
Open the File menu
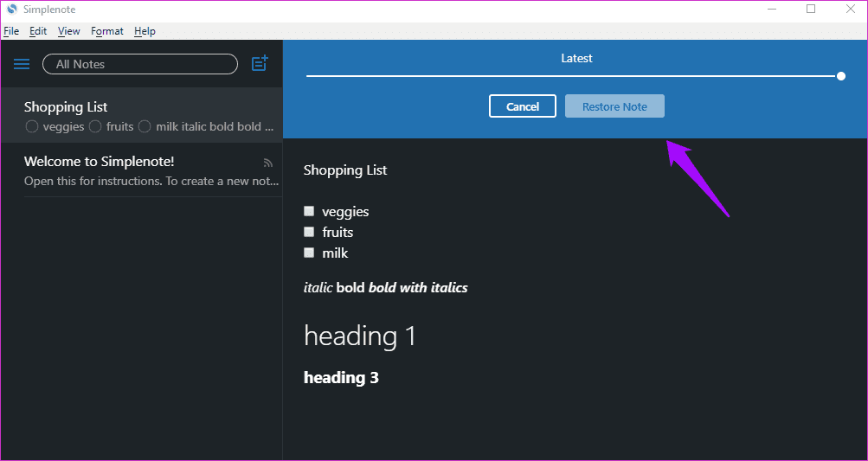(11, 31)
